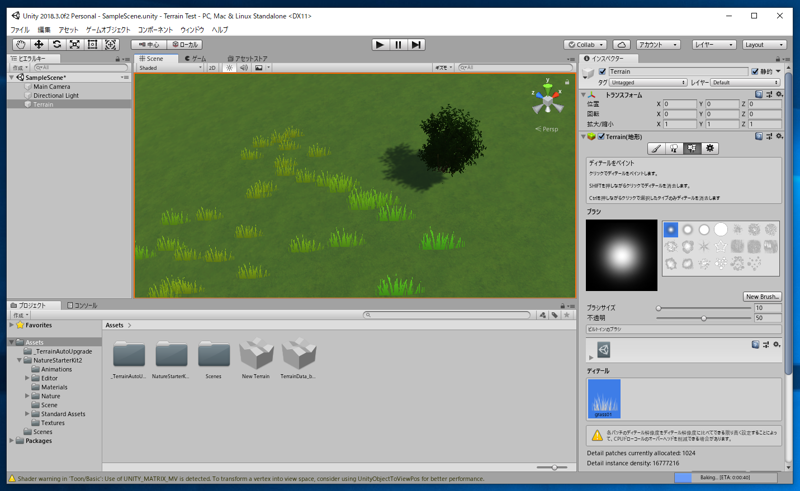800x491 pixels.
Task: Open the Component menu
Action: [x=156, y=30]
